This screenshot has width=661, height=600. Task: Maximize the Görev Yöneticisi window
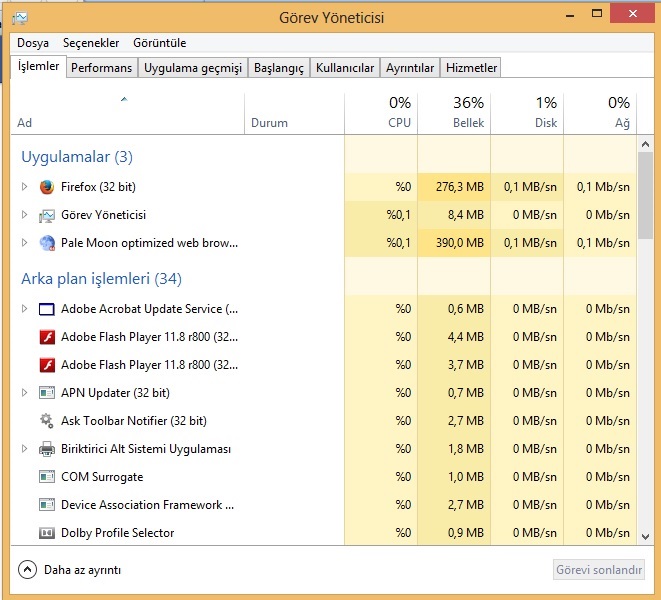click(x=597, y=14)
